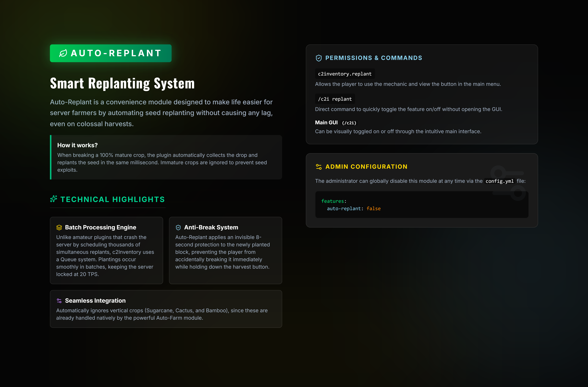Click the Anti-Break System title
This screenshot has width=588, height=387.
pos(211,227)
